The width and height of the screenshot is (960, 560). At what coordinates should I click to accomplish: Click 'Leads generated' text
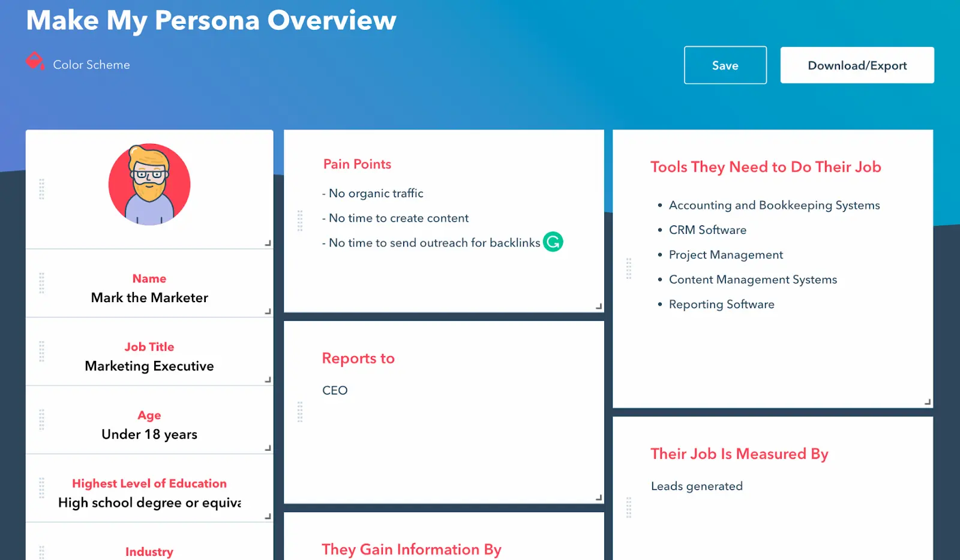697,486
